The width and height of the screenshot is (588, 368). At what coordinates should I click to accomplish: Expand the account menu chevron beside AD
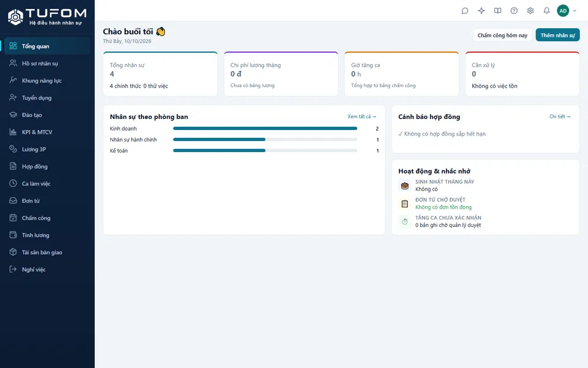pos(575,11)
